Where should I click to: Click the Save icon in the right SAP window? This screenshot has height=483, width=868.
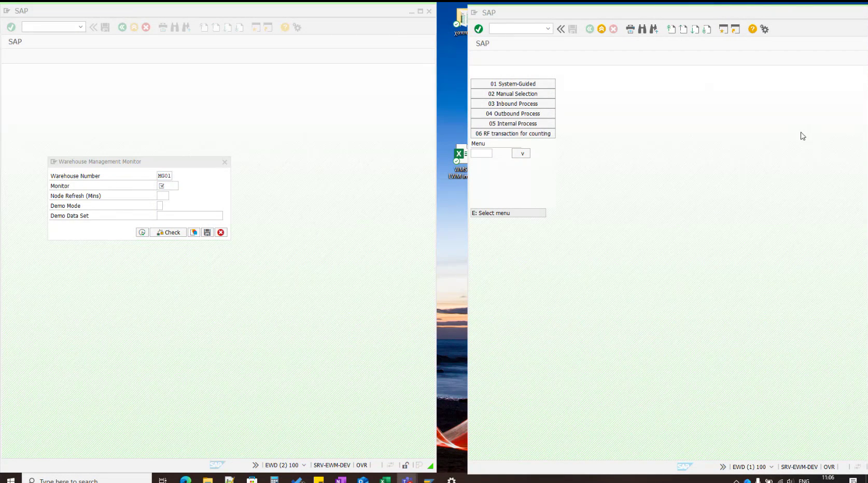pos(572,29)
